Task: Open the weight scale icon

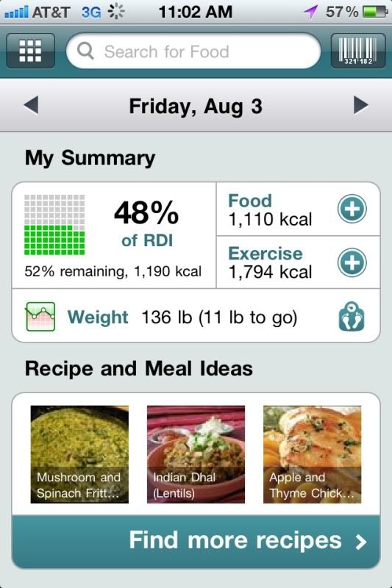Action: [352, 317]
